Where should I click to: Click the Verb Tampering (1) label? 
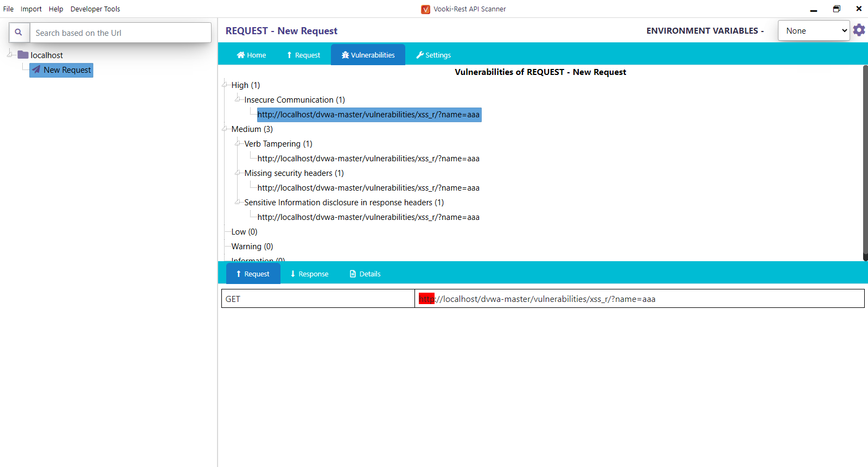point(278,144)
